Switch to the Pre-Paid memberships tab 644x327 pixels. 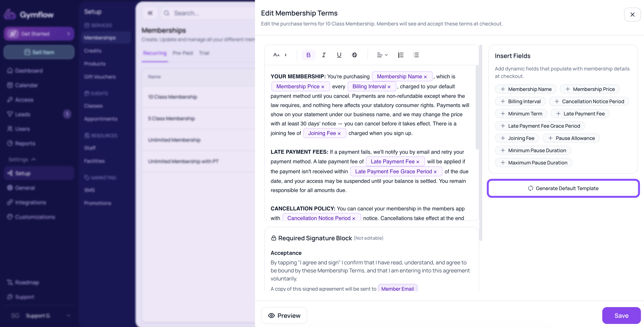tap(182, 53)
